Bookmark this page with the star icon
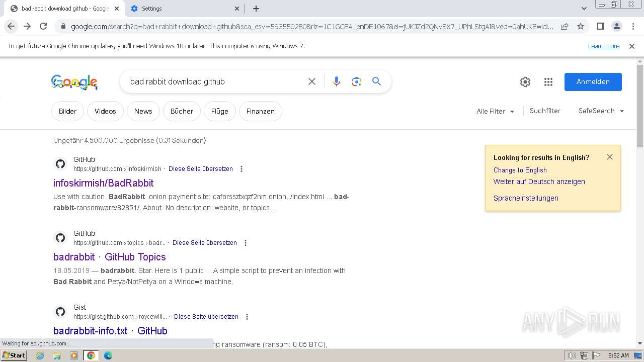The image size is (644, 362). click(581, 26)
